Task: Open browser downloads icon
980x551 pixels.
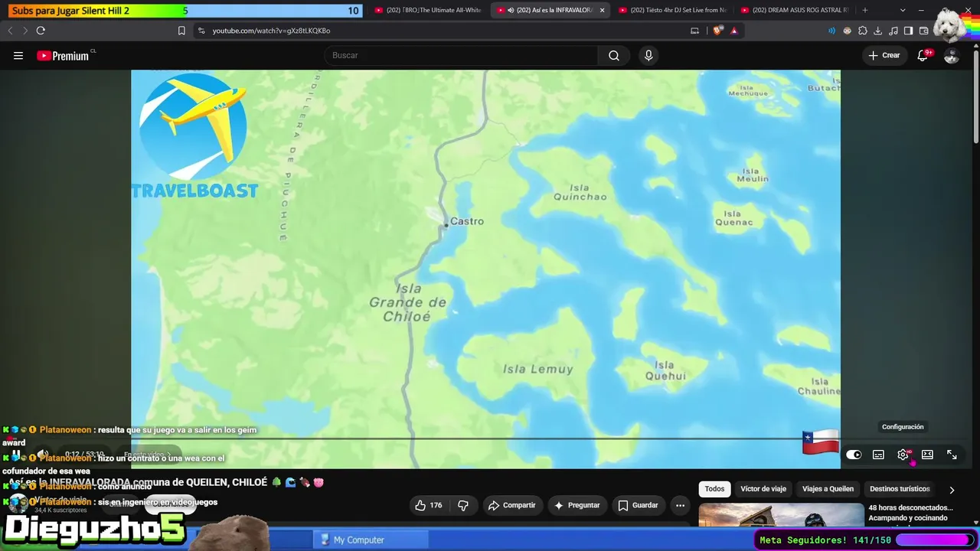Action: point(877,31)
